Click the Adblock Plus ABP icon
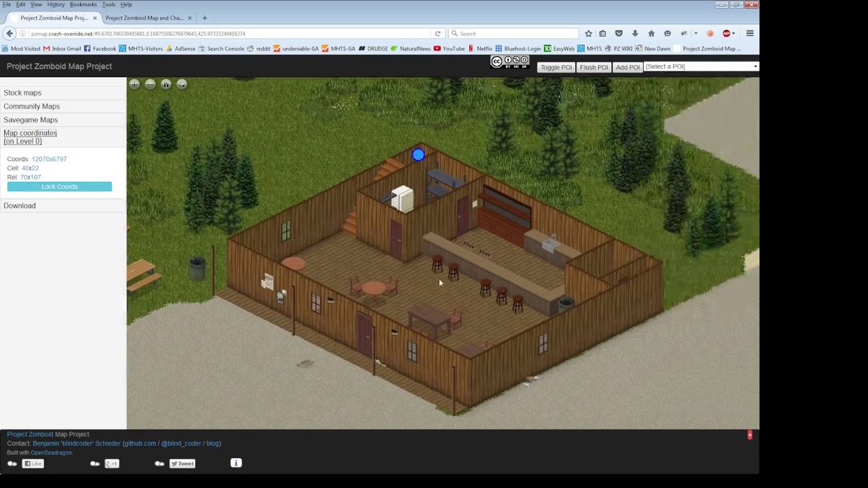The height and width of the screenshot is (488, 868). tap(726, 33)
